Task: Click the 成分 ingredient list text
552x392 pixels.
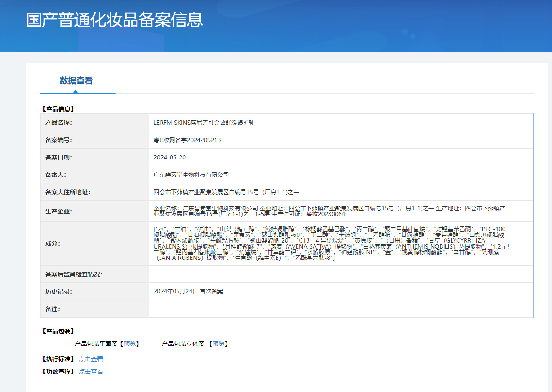Action: point(331,243)
